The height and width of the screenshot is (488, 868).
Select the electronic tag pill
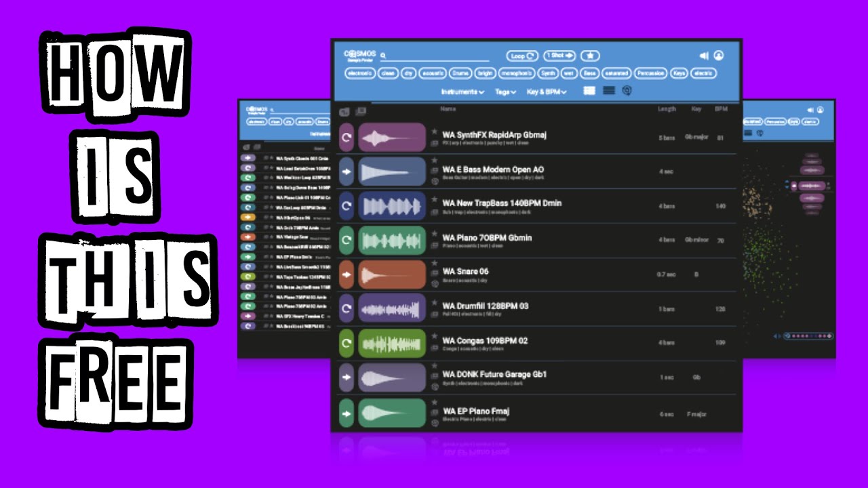pyautogui.click(x=360, y=73)
